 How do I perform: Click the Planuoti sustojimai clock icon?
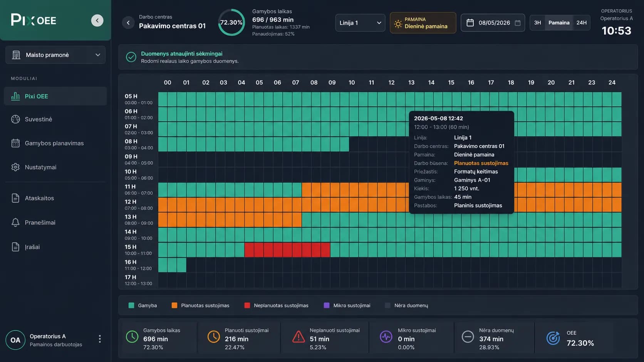[x=213, y=337]
